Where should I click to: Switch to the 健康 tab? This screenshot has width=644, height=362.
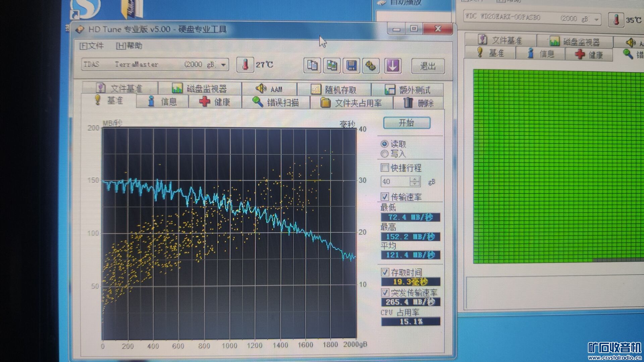click(215, 102)
